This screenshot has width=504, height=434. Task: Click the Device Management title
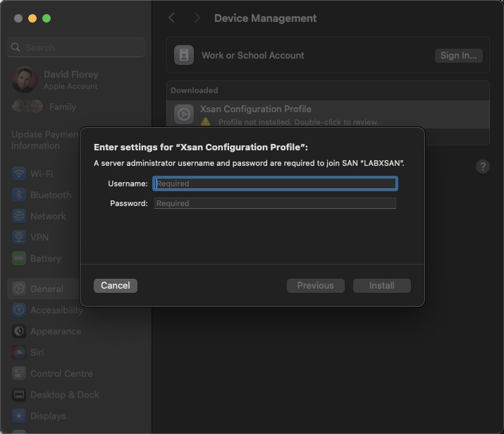point(266,18)
